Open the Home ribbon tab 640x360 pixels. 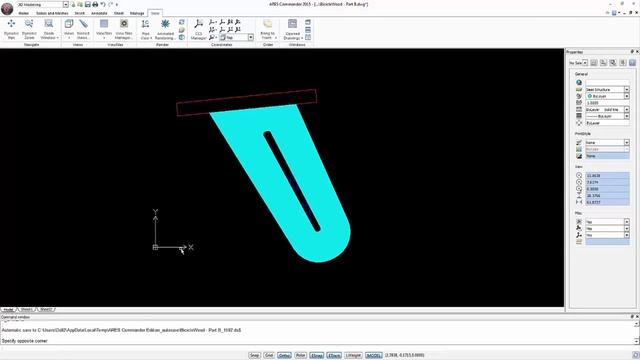coord(23,13)
